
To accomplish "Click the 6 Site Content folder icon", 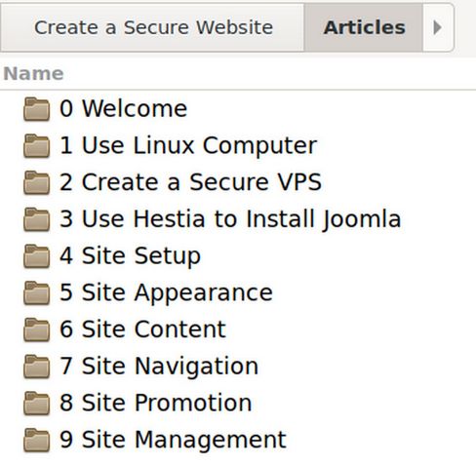I will pyautogui.click(x=37, y=329).
